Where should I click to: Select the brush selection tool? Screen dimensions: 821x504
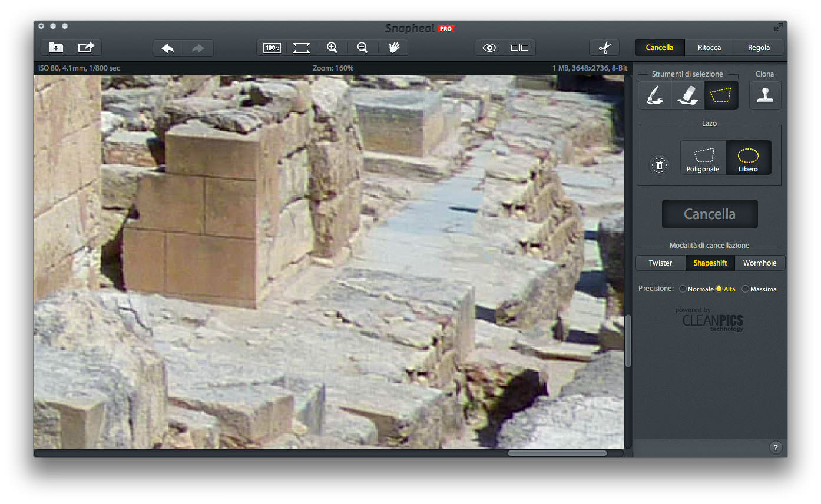coord(654,95)
